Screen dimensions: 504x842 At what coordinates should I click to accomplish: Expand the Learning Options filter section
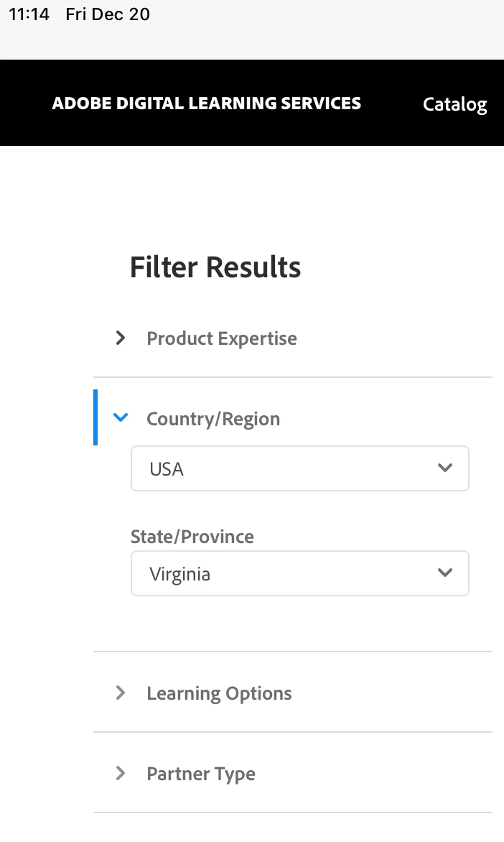[x=219, y=693]
